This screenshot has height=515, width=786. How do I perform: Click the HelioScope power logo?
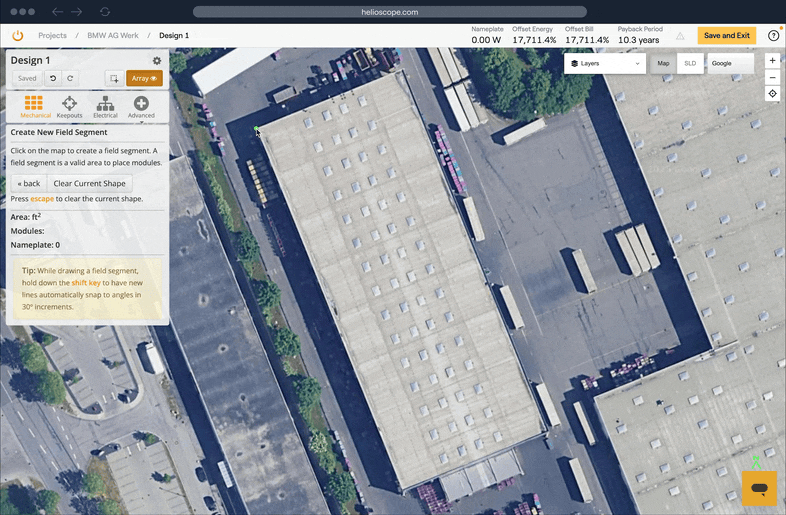point(18,35)
